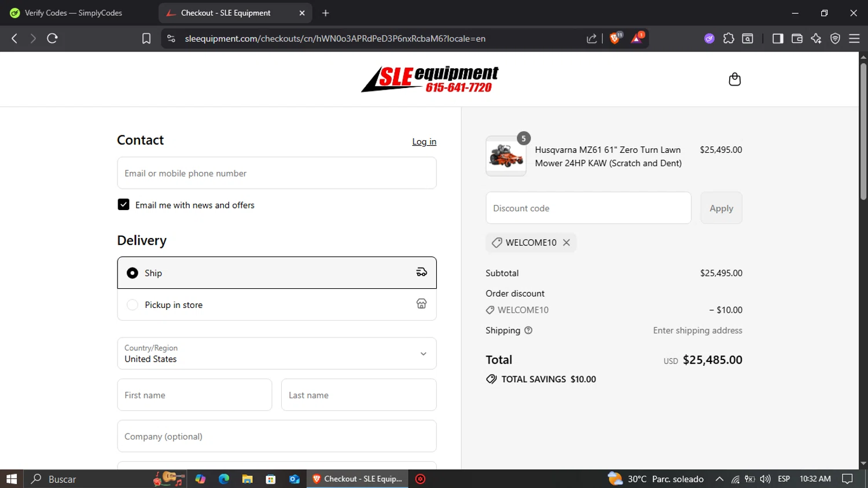This screenshot has width=868, height=488.
Task: Toggle the browser sidebar panel
Action: tap(778, 38)
